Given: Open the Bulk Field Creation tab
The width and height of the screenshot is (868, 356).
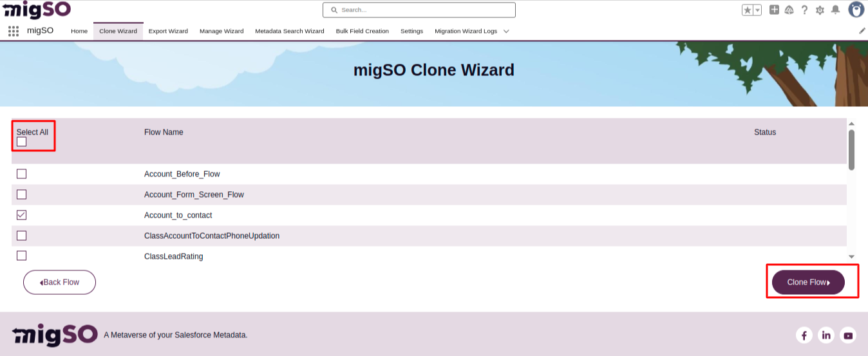Looking at the screenshot, I should click(x=362, y=31).
